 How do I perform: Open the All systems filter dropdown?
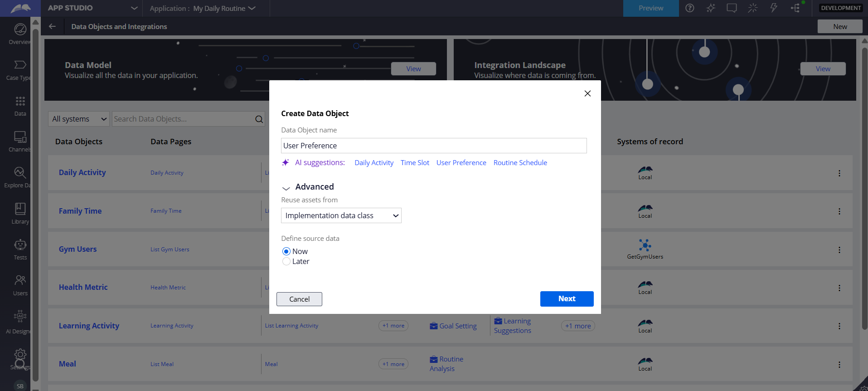79,119
